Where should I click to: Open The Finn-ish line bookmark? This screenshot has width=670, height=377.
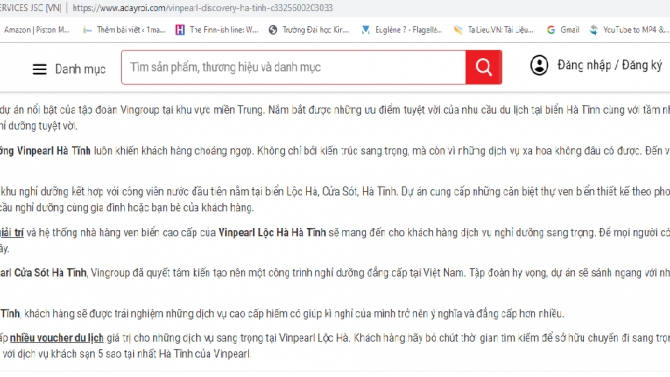click(217, 30)
